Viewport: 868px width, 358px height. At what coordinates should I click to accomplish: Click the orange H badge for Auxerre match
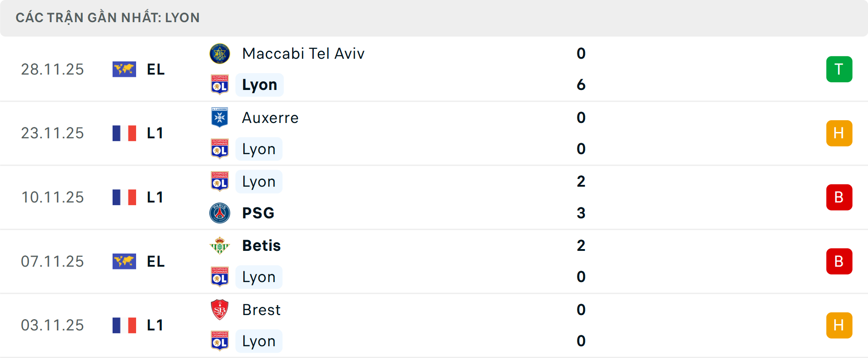[839, 133]
